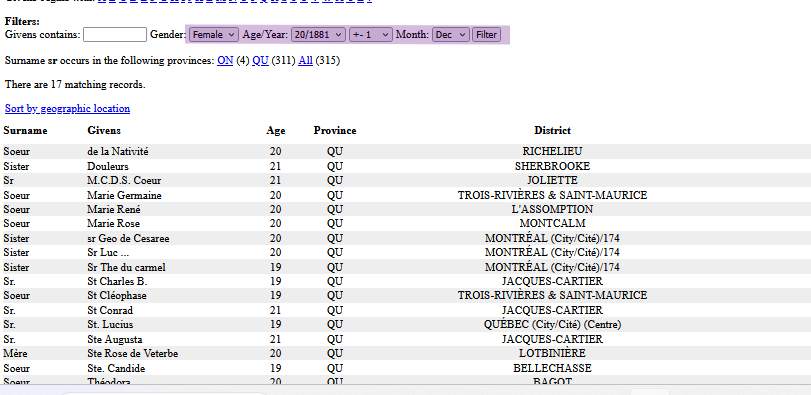Follow the All provinces link
The height and width of the screenshot is (395, 811).
[x=305, y=60]
